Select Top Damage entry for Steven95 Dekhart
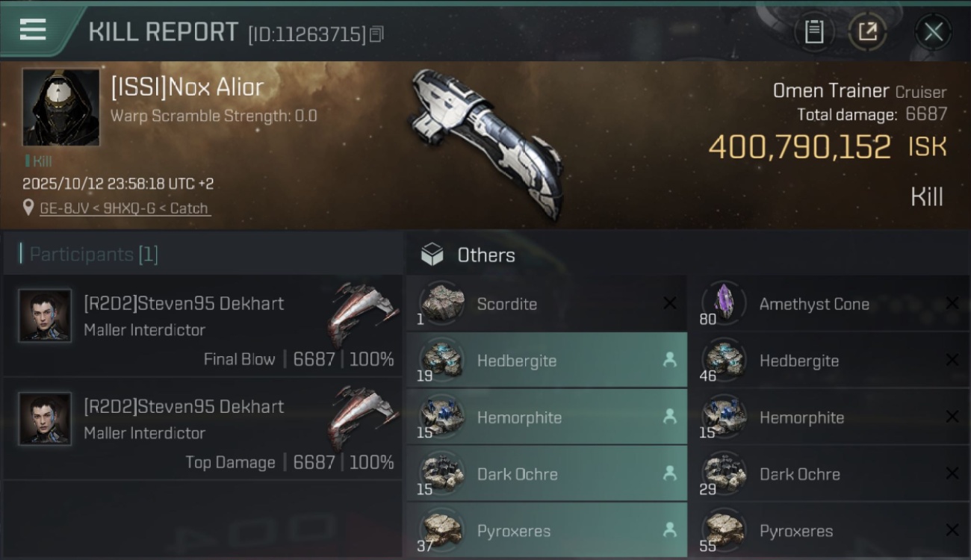Viewport: 971px width, 560px height. click(203, 429)
